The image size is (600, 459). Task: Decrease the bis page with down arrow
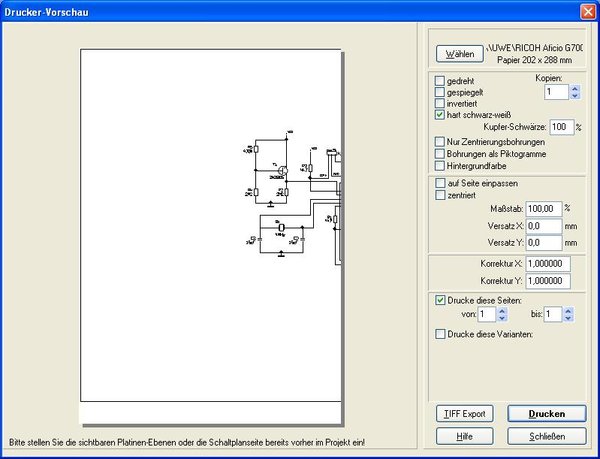(568, 318)
